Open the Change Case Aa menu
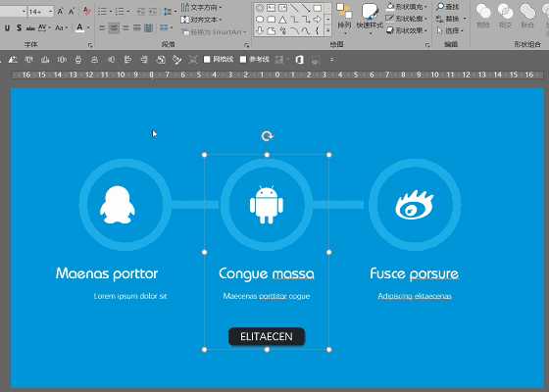Viewport: 549px width, 392px height. pyautogui.click(x=61, y=27)
